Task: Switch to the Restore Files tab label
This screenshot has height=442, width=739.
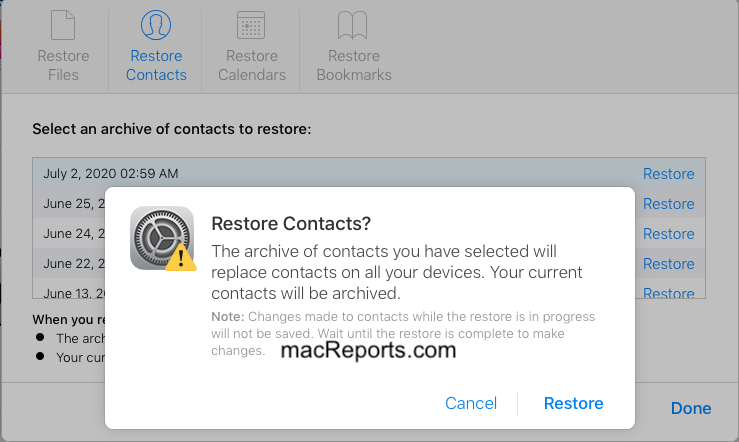Action: 63,65
